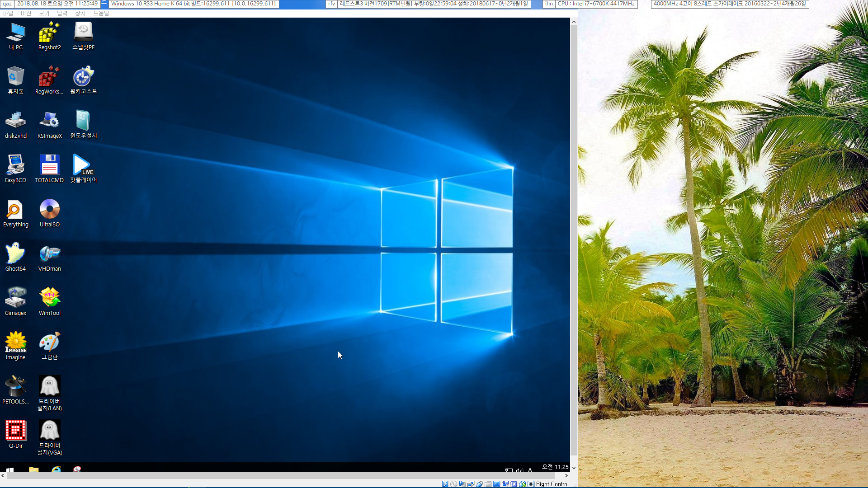Select the 휴지통 recycle bin icon

point(16,80)
